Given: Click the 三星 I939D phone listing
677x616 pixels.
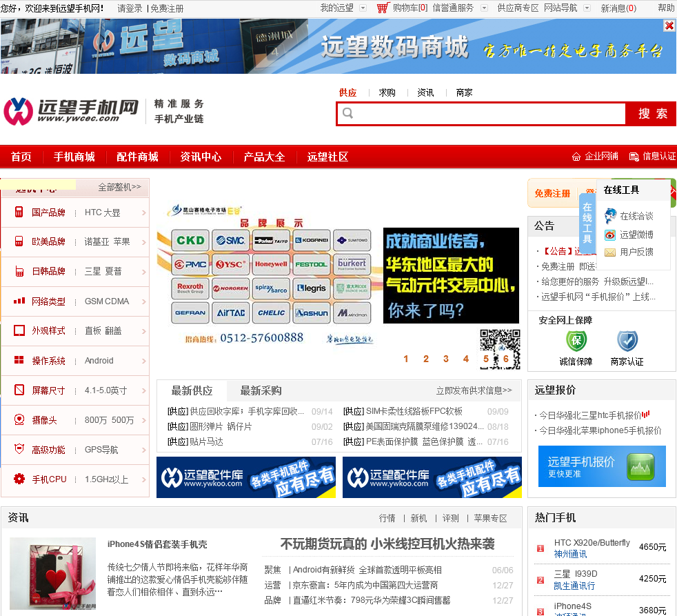Looking at the screenshot, I should [576, 574].
